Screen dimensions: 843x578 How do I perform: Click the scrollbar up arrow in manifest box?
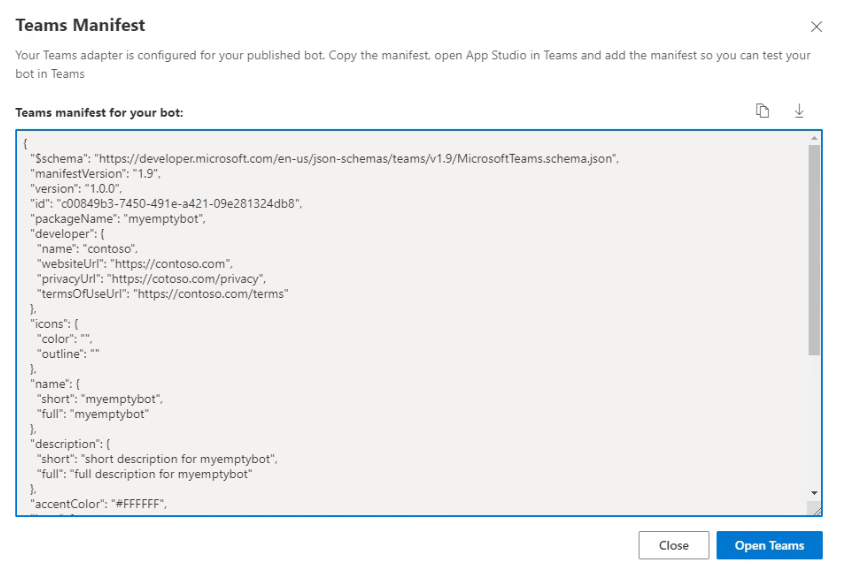814,138
